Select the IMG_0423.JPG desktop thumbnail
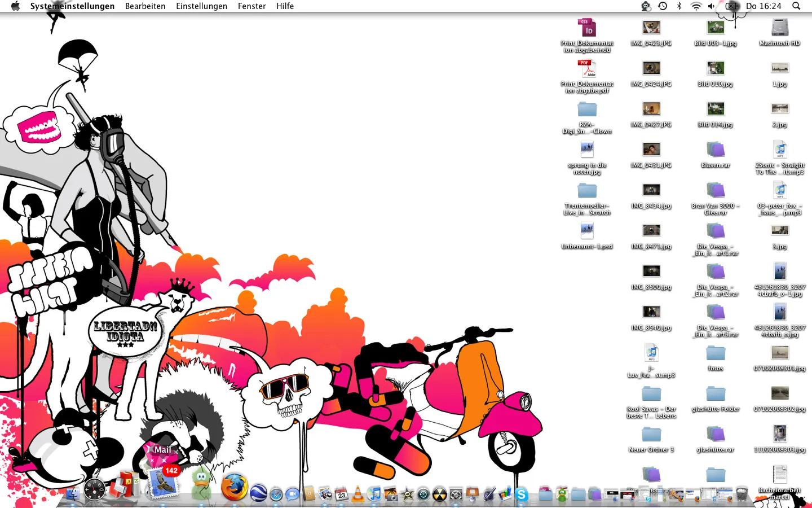Image resolution: width=812 pixels, height=508 pixels. coord(651,28)
